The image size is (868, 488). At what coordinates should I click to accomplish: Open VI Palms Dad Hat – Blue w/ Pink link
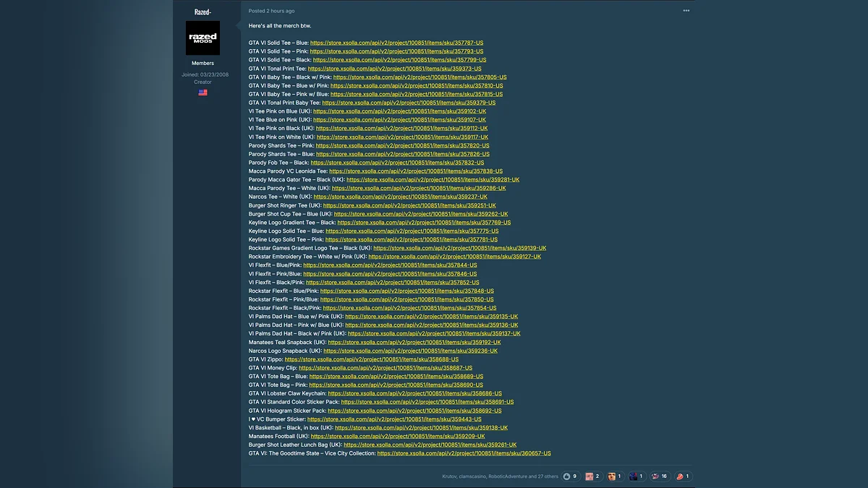point(431,317)
